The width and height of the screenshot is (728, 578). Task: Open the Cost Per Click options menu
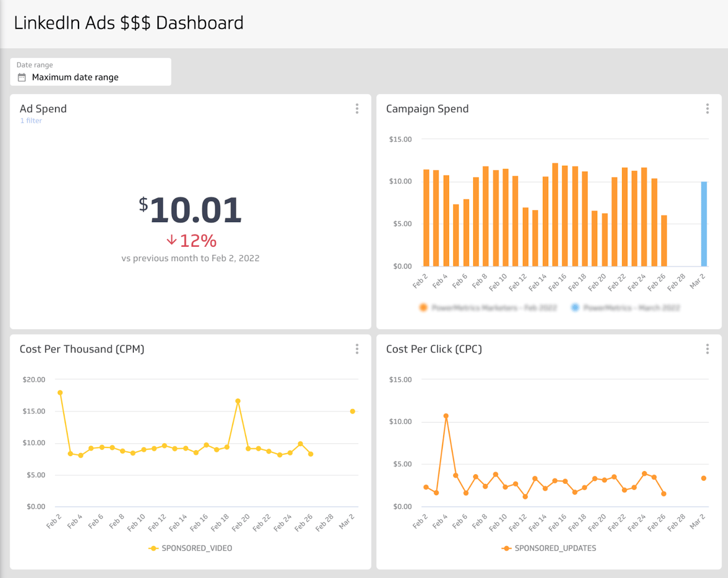[x=707, y=349]
